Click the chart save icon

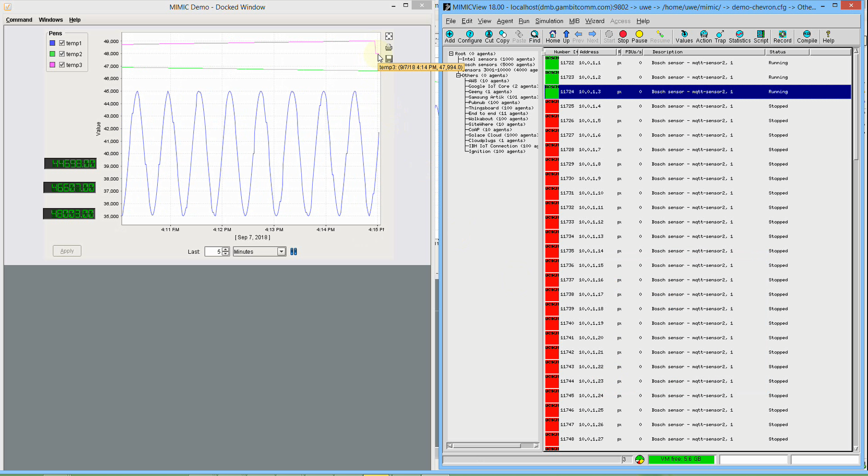click(389, 59)
